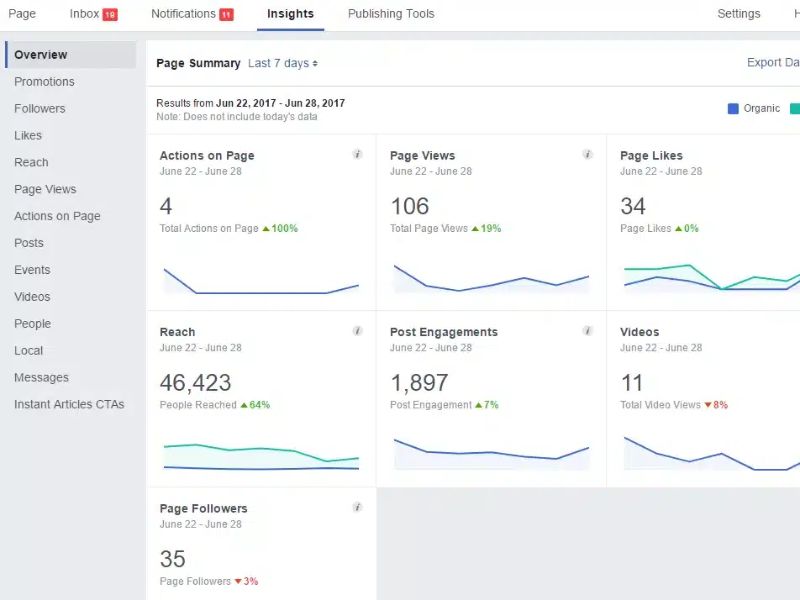
Task: Open Posts in the sidebar
Action: (29, 243)
